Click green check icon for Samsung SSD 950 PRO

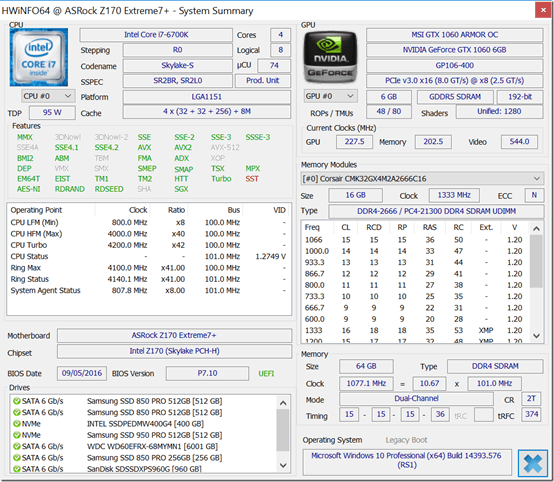click(16, 435)
